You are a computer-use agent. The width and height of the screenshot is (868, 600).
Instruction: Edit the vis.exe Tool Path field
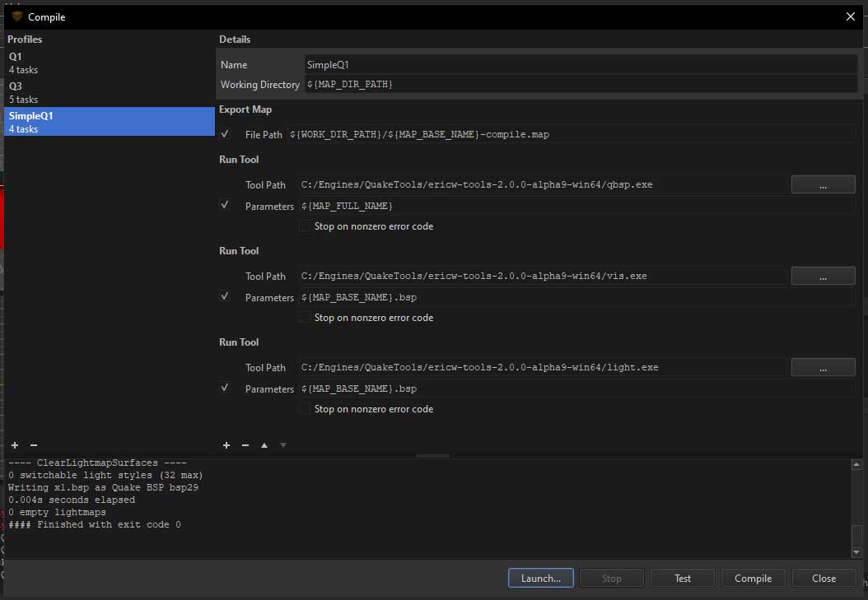[543, 276]
